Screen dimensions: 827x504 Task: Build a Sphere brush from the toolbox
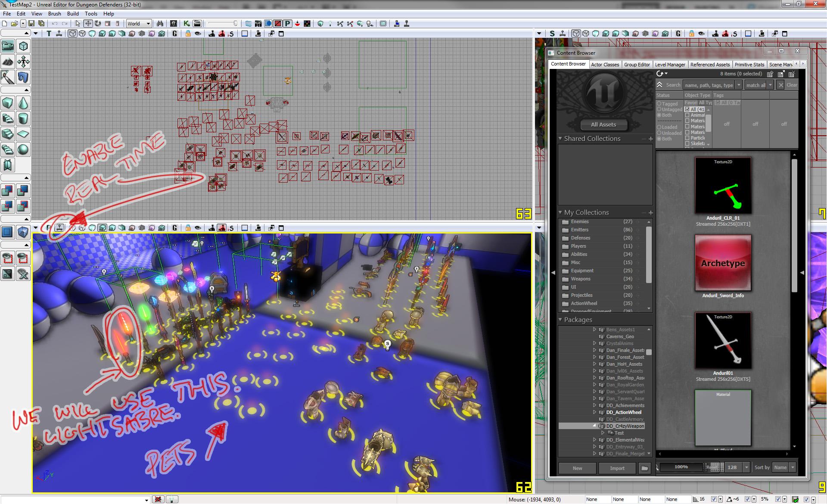click(23, 149)
